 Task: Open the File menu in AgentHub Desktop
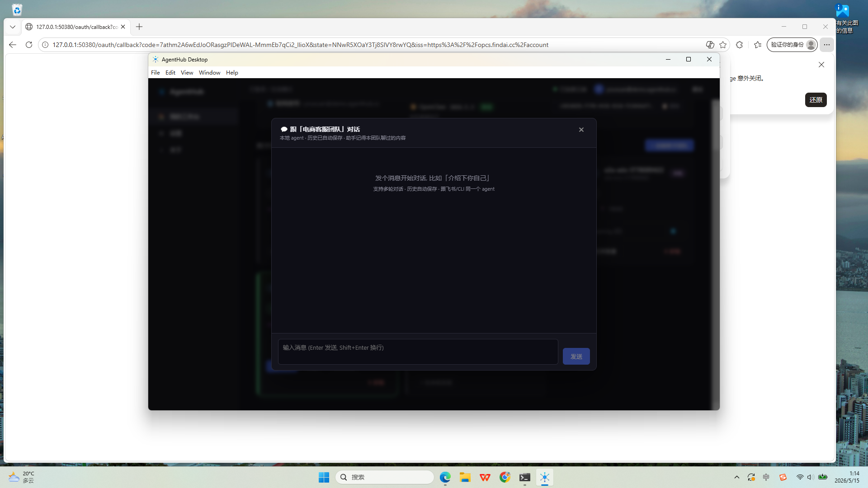tap(156, 72)
